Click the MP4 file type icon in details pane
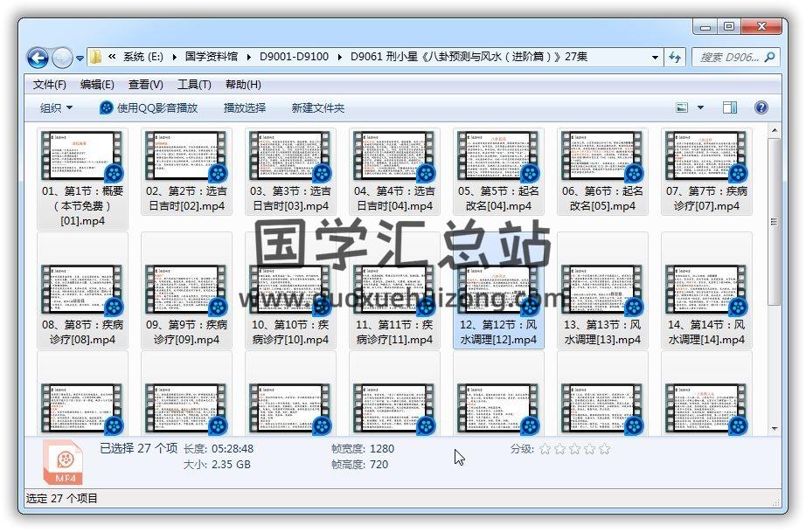 [63, 462]
